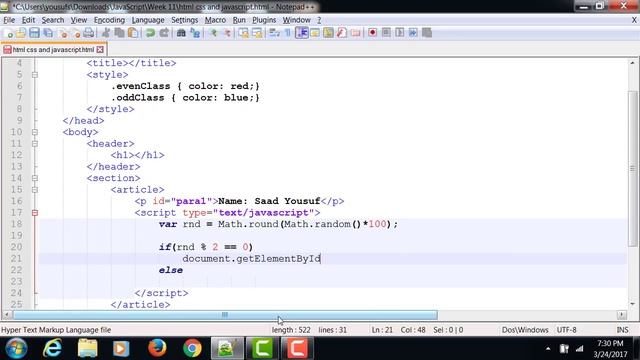Click the 'Ln : 21' status entry
The width and height of the screenshot is (640, 360).
coord(382,330)
